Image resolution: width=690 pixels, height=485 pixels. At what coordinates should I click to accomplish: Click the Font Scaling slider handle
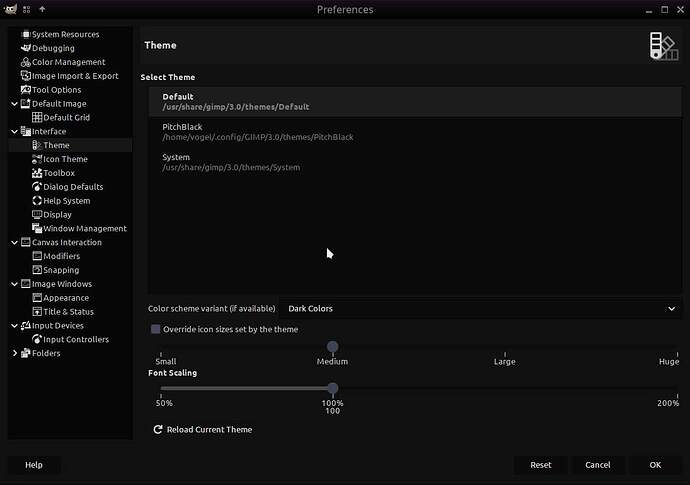coord(332,389)
